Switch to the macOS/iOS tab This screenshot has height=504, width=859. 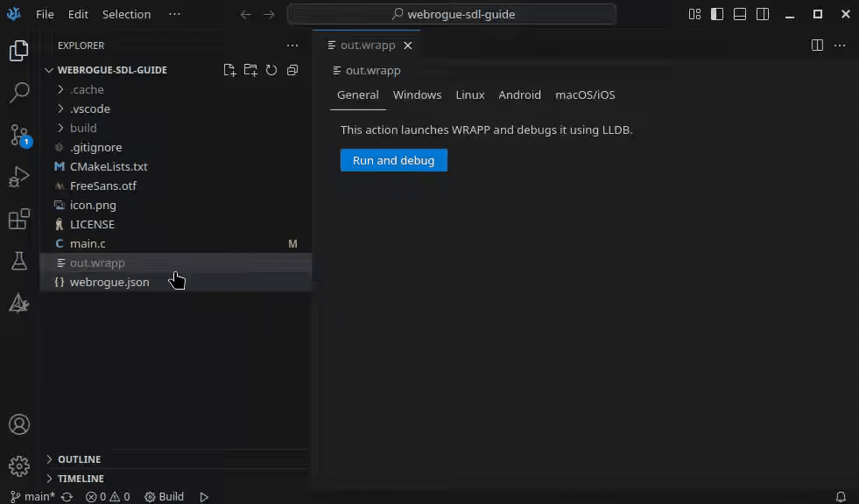[x=585, y=94]
